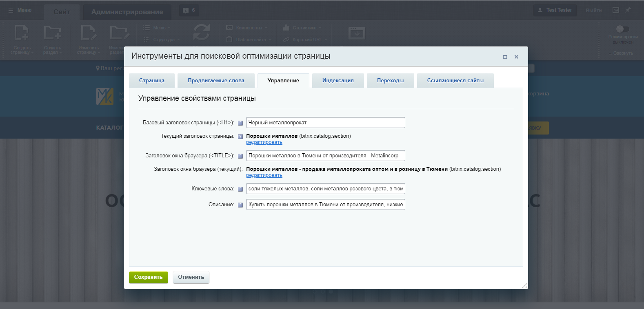Close the SEO optimization dialog
644x309 pixels.
point(516,57)
